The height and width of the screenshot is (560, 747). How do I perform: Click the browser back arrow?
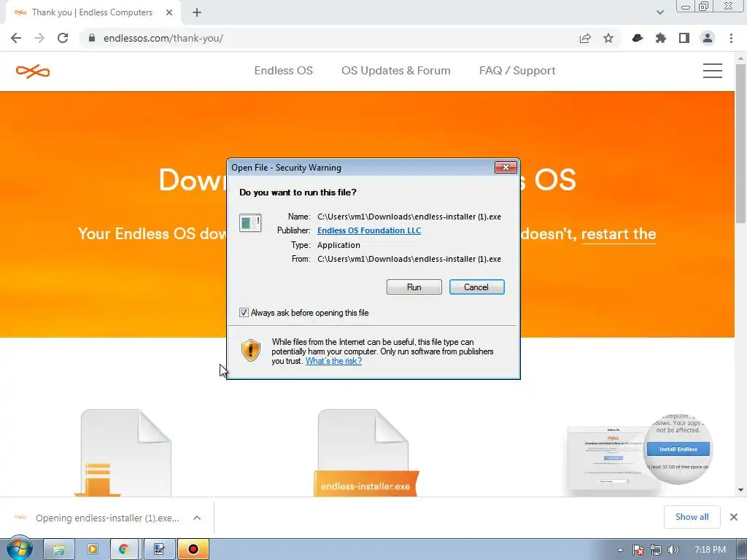(16, 38)
